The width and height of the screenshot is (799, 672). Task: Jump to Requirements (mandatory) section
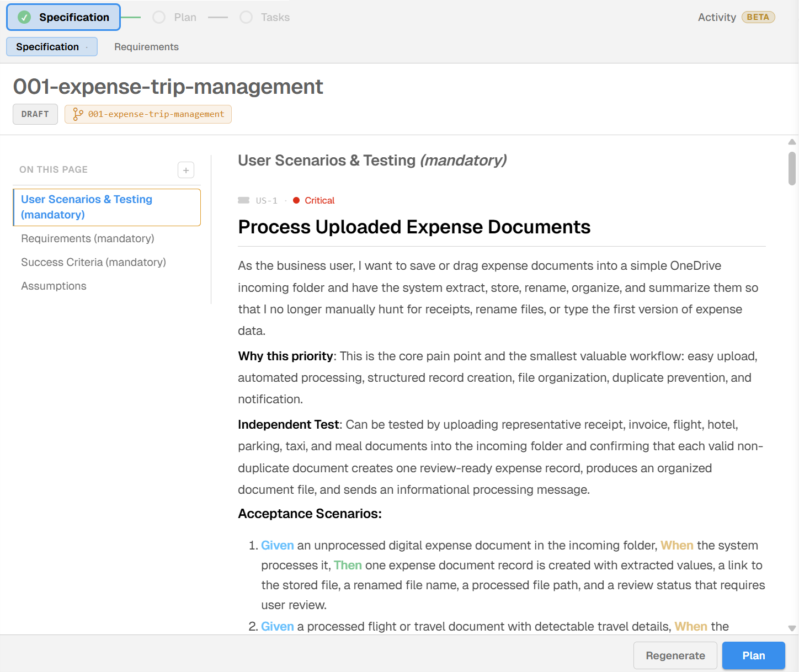(x=88, y=238)
